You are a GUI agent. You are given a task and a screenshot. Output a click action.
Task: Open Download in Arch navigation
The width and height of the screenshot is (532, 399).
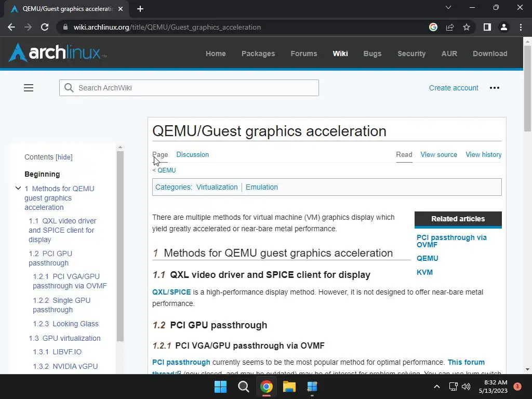[x=490, y=54]
